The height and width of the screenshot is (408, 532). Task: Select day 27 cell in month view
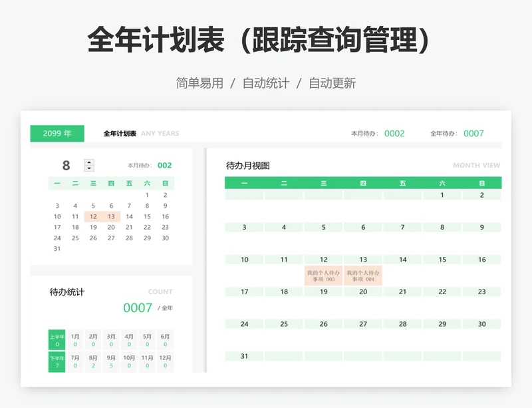(363, 324)
